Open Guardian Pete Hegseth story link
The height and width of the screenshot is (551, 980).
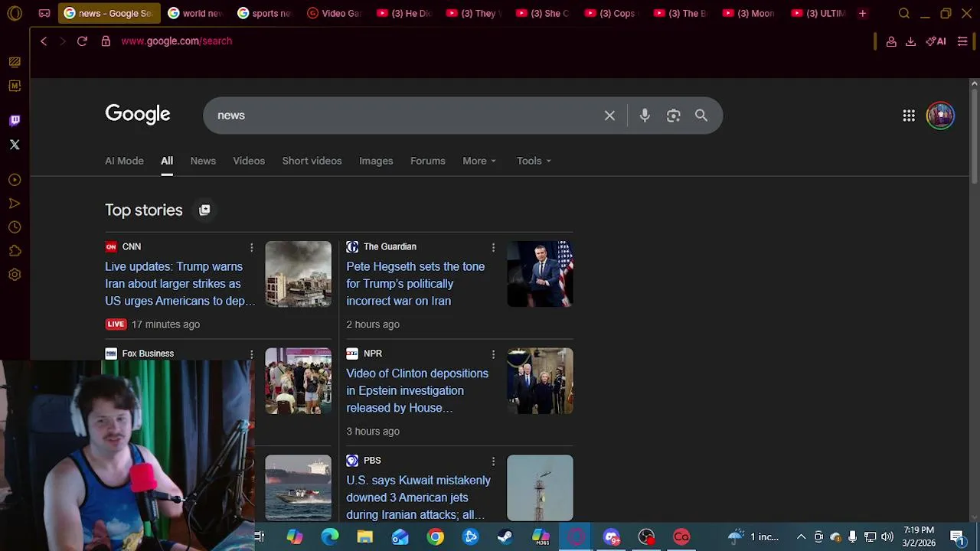(x=415, y=284)
